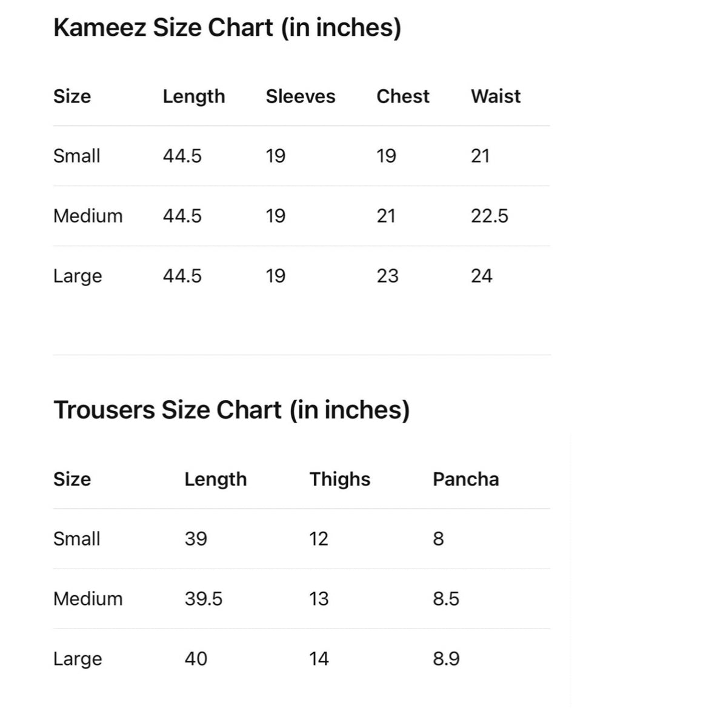Select the Trousers Medium pancha value 8.5

446,599
